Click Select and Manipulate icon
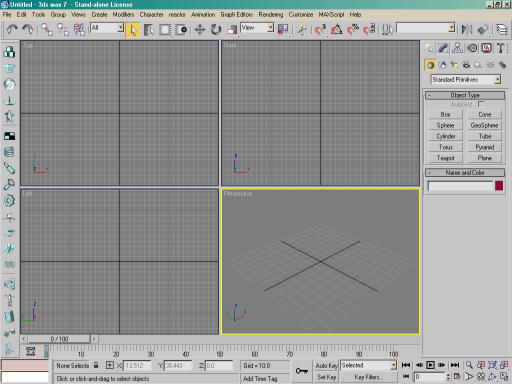This screenshot has width=512, height=384. coord(302,29)
